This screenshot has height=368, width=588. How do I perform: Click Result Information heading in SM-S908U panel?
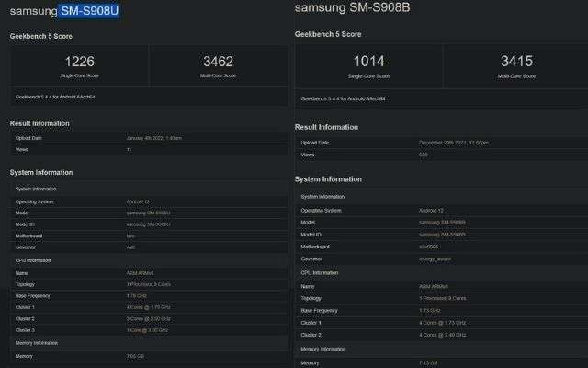pyautogui.click(x=40, y=123)
